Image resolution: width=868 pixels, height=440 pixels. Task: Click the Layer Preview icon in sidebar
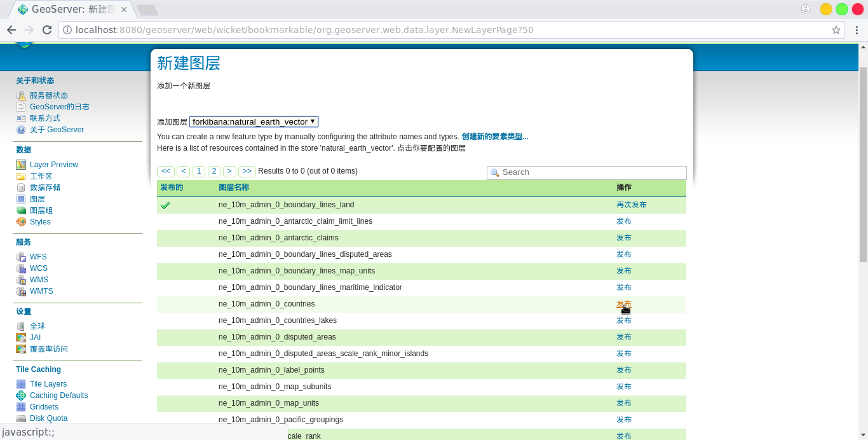coord(21,165)
